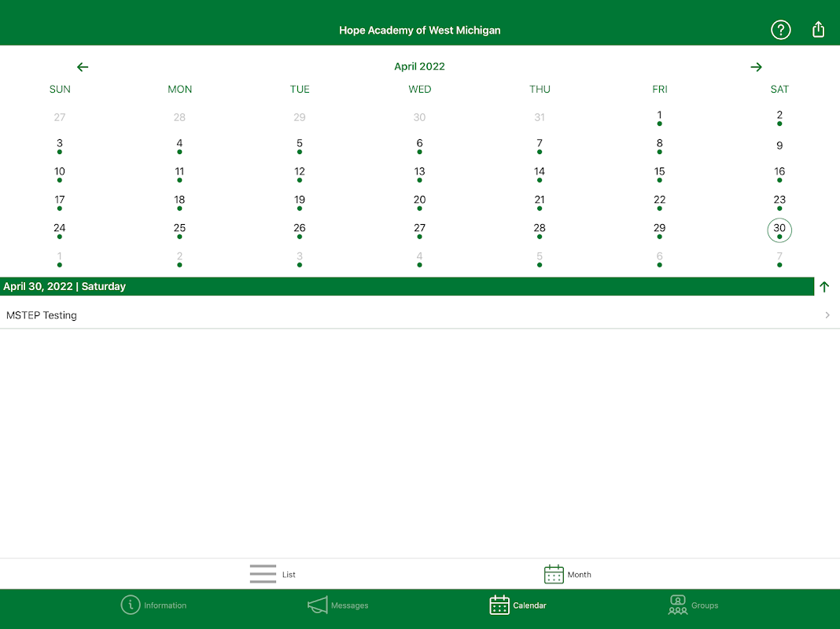Select April 23 on the calendar
This screenshot has width=840, height=629.
[x=779, y=202]
